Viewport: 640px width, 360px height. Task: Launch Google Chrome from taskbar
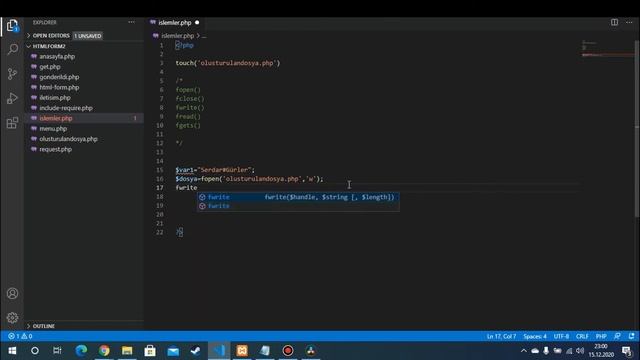coord(104,351)
